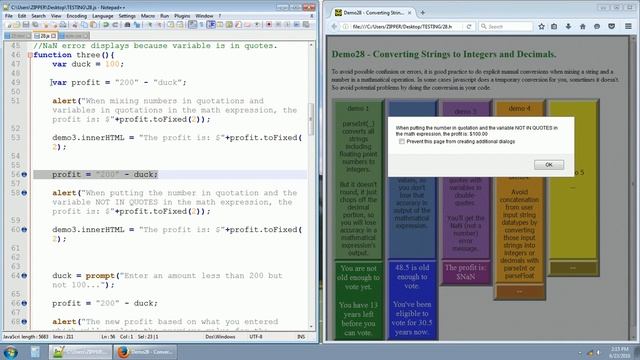
Task: Toggle the margin marker on line 68
Action: point(24,322)
